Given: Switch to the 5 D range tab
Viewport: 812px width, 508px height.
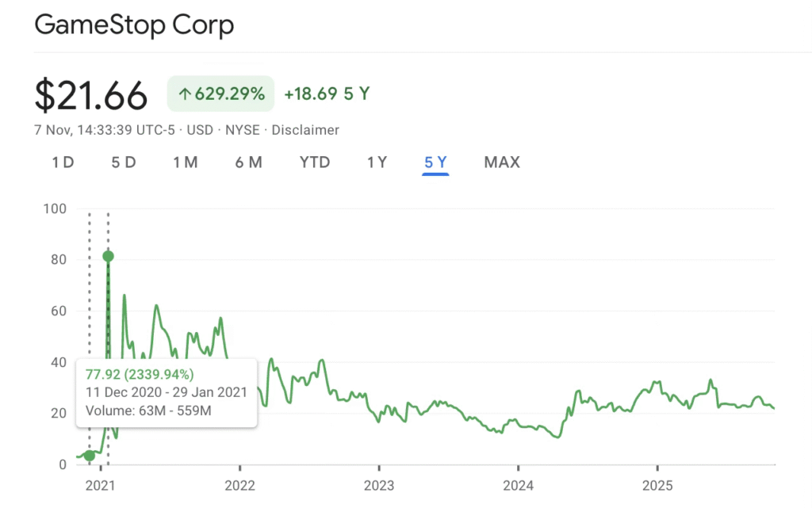Looking at the screenshot, I should pos(123,162).
